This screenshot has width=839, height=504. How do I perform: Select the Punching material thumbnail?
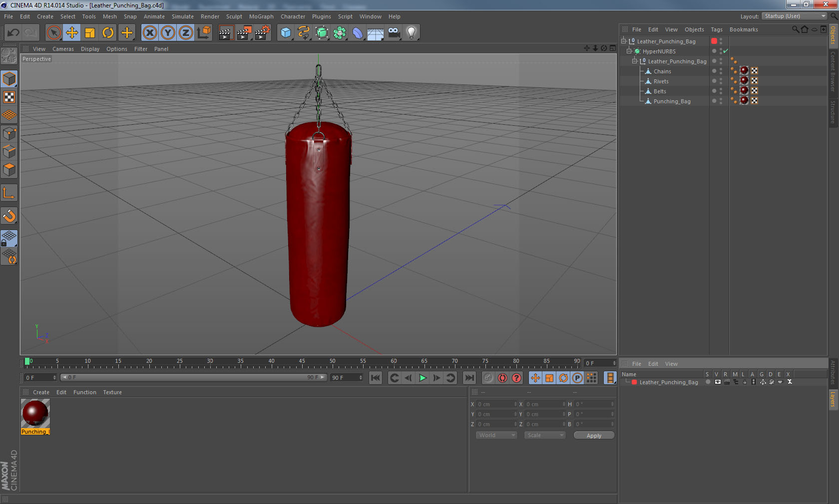click(x=35, y=413)
